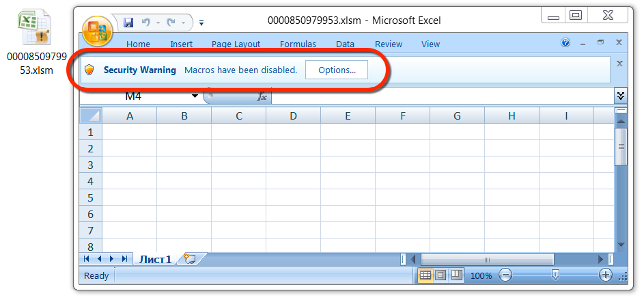The height and width of the screenshot is (300, 644).
Task: Select all cells with corner button
Action: pyautogui.click(x=90, y=115)
